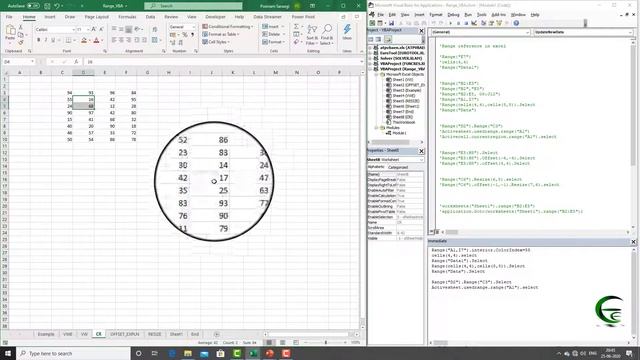This screenshot has height=360, width=640.
Task: Open the Font Color dropdown arrow
Action: [x=102, y=40]
